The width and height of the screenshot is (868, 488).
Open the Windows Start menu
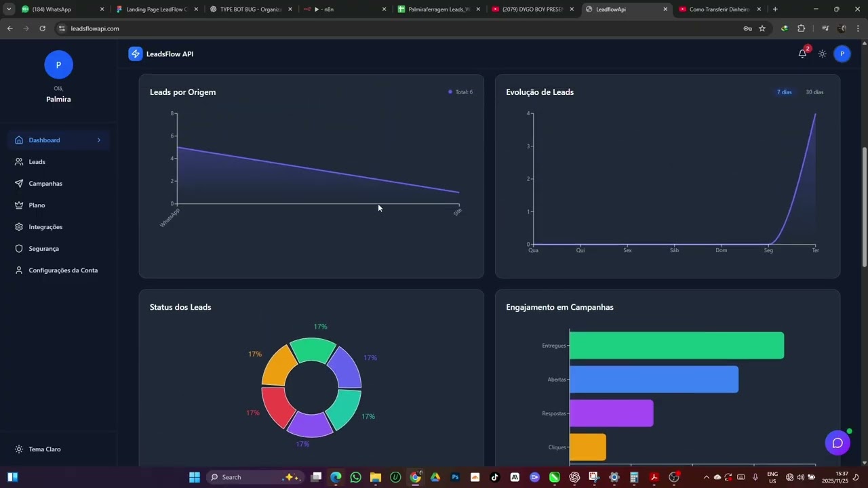(195, 477)
